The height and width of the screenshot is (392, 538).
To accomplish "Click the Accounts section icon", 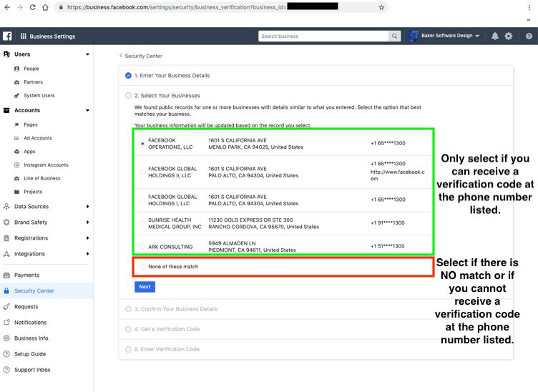I will click(x=6, y=110).
